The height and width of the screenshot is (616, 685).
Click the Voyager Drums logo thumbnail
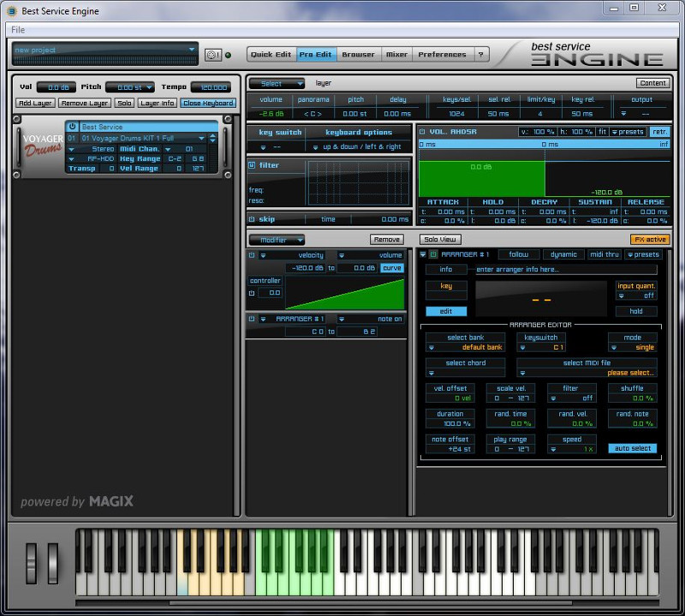(x=43, y=146)
